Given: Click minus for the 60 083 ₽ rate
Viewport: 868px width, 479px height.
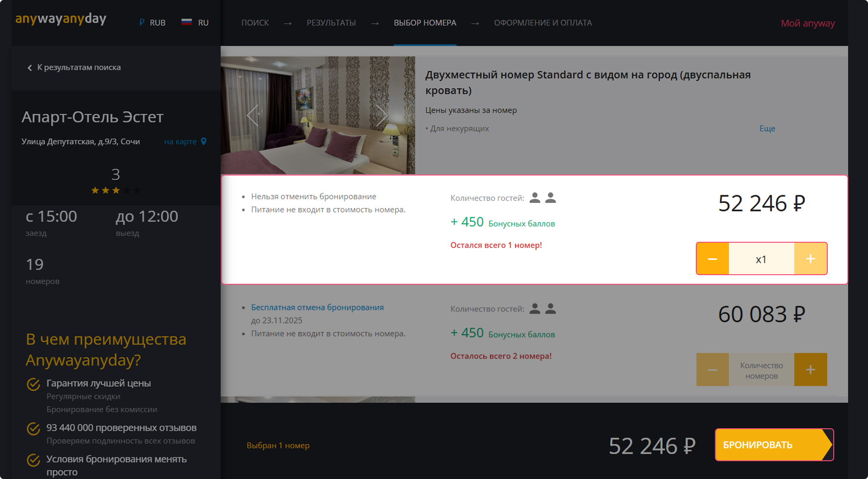Looking at the screenshot, I should point(712,369).
